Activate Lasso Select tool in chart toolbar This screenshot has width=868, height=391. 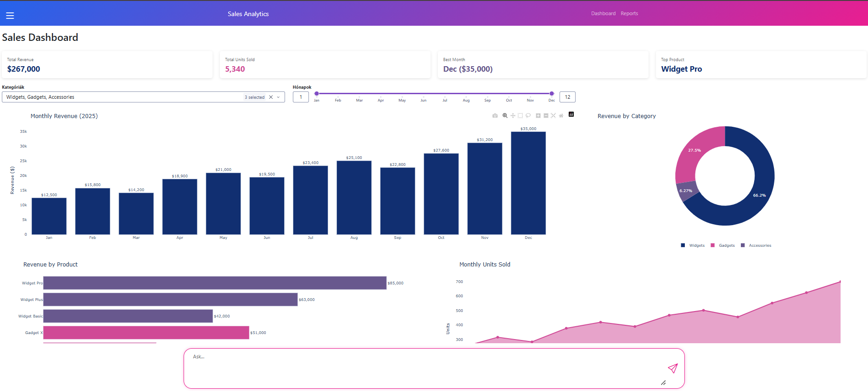pos(528,116)
